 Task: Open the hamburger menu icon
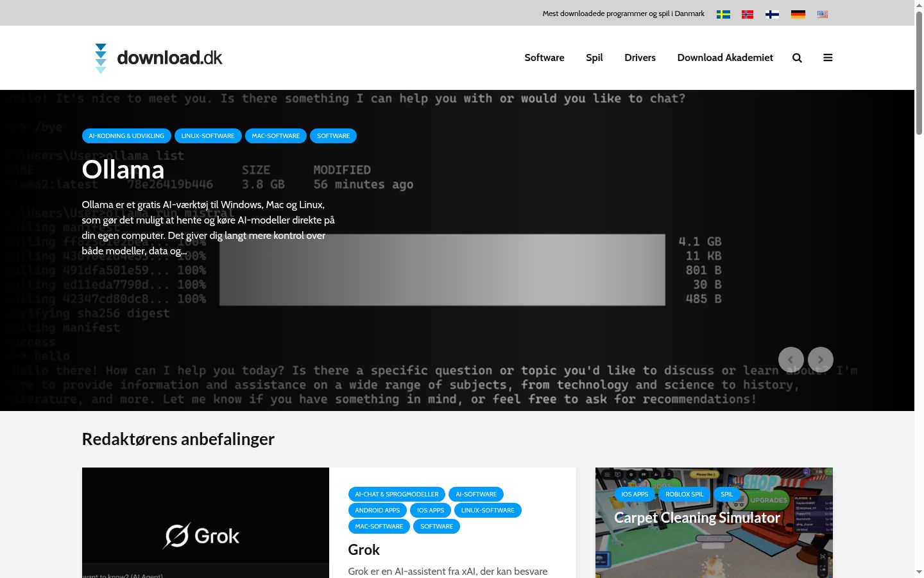click(828, 58)
